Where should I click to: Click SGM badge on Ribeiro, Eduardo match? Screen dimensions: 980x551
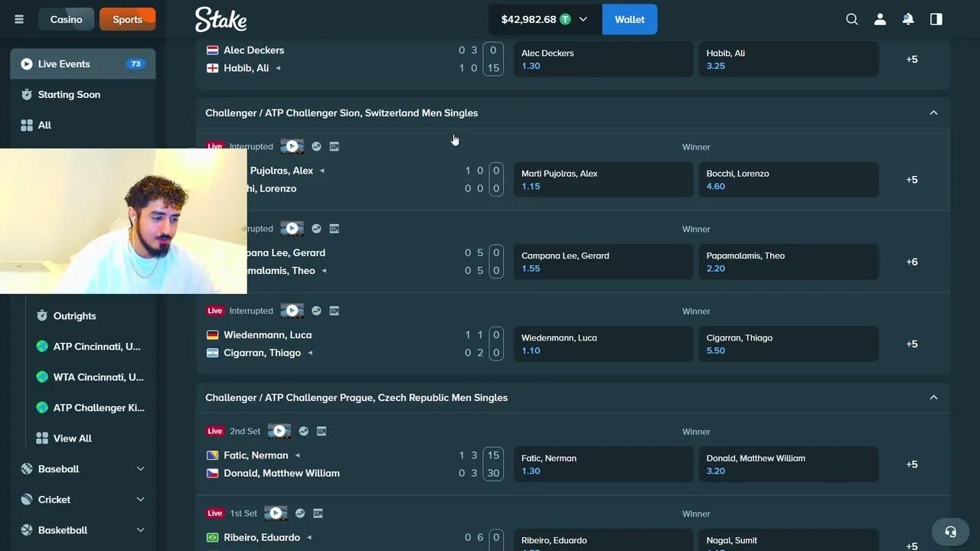[x=318, y=513]
